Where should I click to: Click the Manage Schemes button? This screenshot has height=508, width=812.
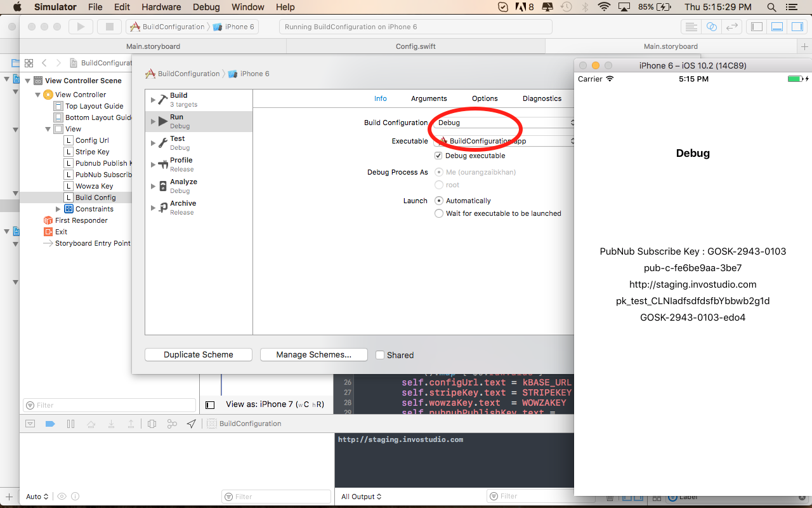tap(314, 355)
